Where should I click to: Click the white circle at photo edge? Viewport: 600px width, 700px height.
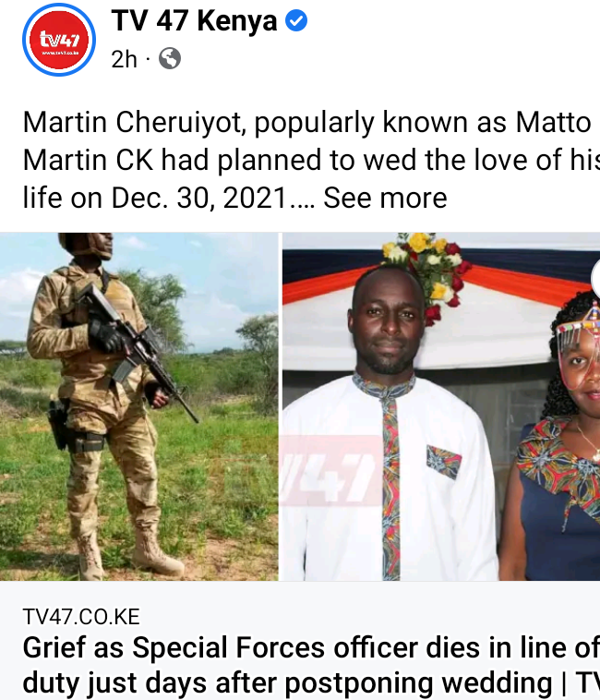pyautogui.click(x=595, y=279)
